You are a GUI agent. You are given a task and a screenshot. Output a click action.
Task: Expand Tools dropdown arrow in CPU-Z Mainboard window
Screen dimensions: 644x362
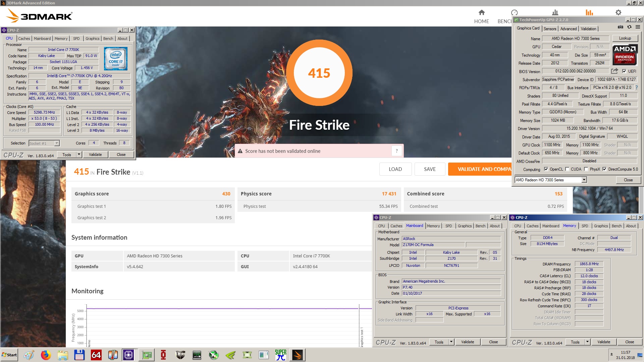point(451,342)
